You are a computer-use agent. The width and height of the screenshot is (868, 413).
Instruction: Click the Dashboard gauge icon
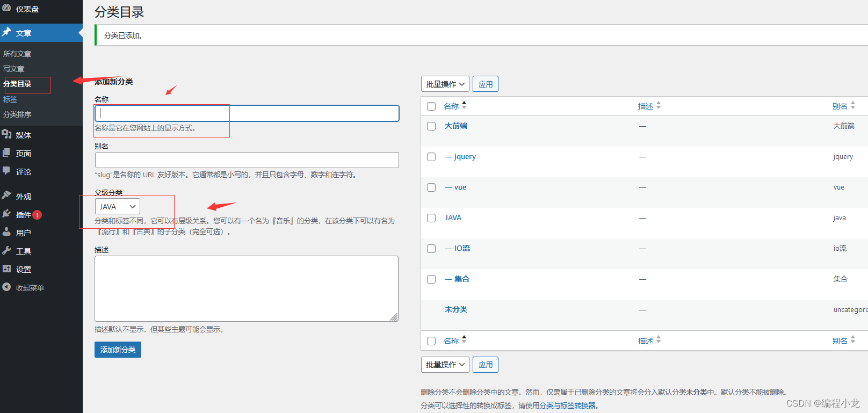tap(6, 8)
